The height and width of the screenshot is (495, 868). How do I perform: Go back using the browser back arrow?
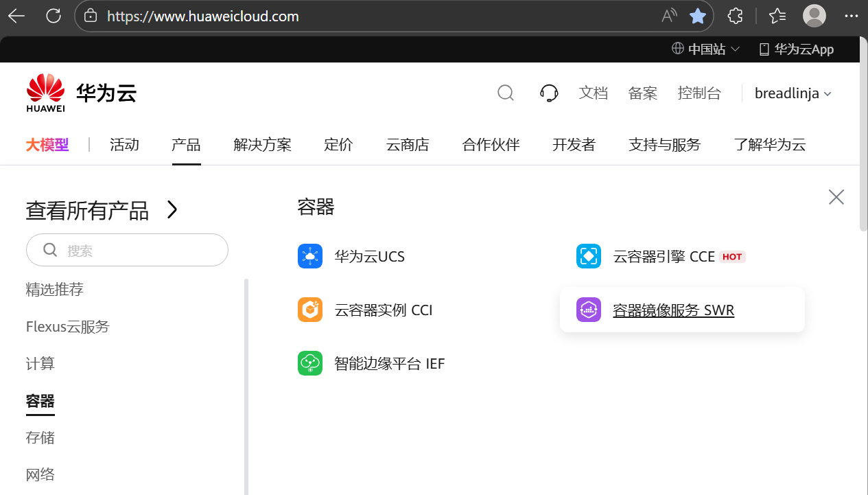point(16,16)
